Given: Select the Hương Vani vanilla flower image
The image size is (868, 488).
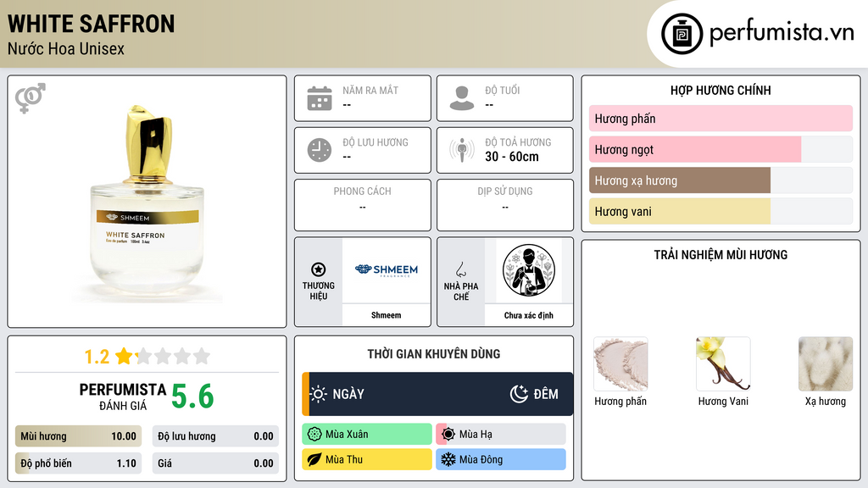Looking at the screenshot, I should (x=723, y=364).
